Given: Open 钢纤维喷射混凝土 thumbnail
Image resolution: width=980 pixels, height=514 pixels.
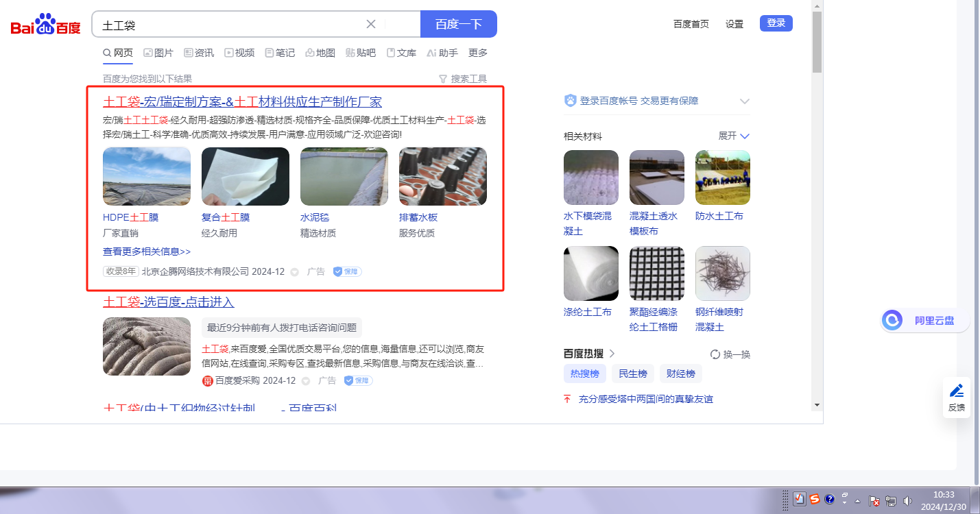Looking at the screenshot, I should 723,273.
